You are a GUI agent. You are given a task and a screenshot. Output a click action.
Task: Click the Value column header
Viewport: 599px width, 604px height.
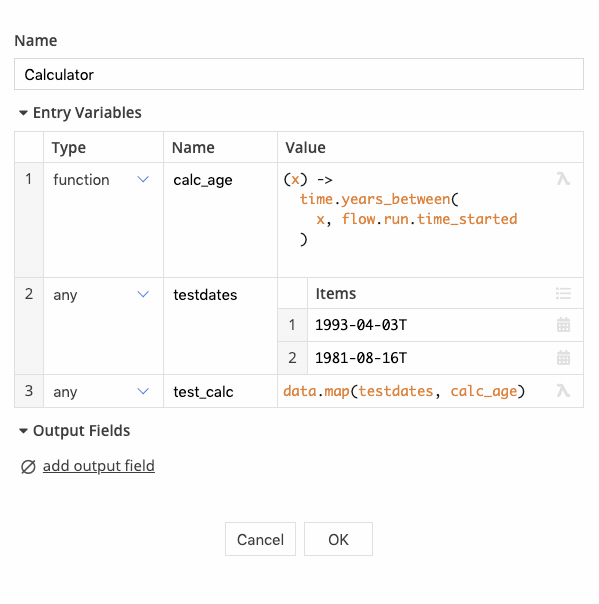430,147
